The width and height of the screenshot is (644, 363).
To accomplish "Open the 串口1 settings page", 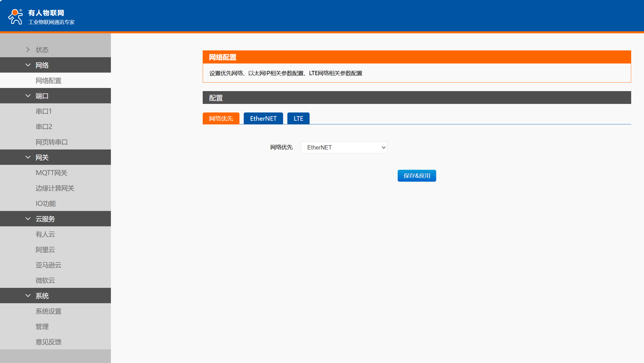I will [x=44, y=111].
